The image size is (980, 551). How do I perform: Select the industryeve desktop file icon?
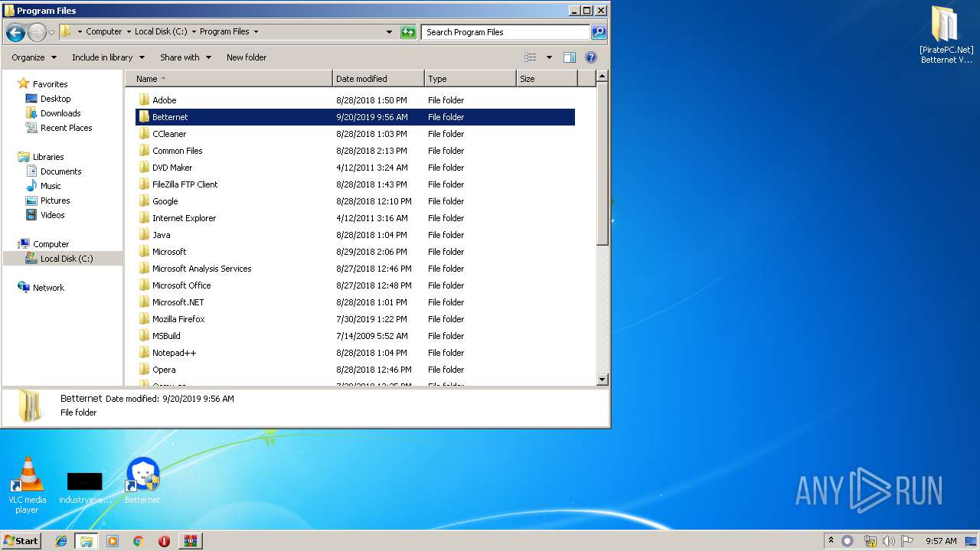coord(85,487)
